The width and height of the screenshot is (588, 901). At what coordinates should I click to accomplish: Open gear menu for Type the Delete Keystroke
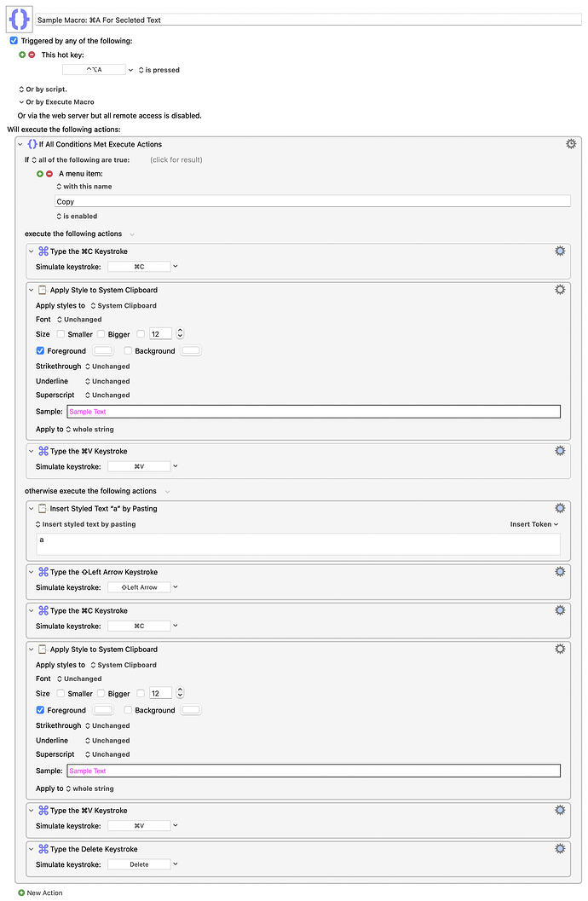[x=560, y=849]
